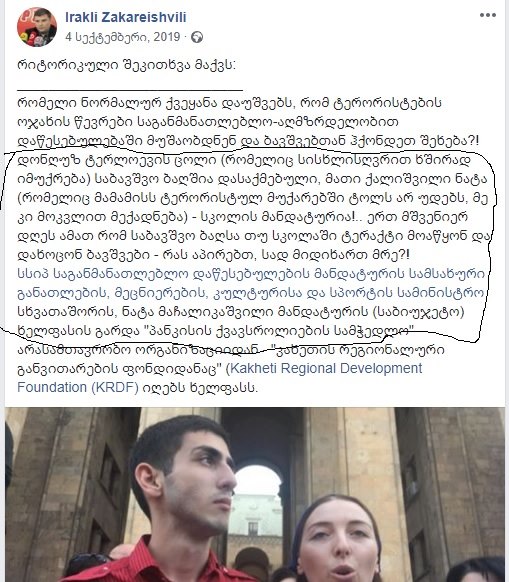Click the horizontal divider line under heading
Image resolution: width=509 pixels, height=582 pixels.
(x=130, y=89)
